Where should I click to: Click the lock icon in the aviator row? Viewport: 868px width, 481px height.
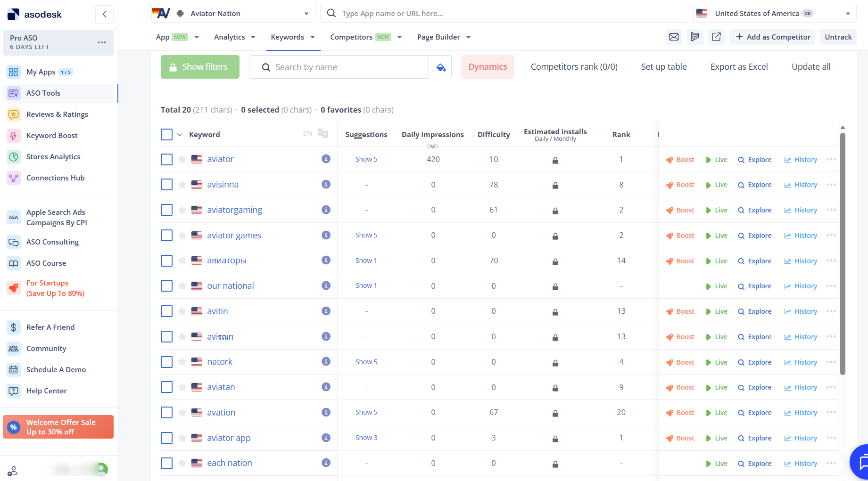(x=555, y=160)
